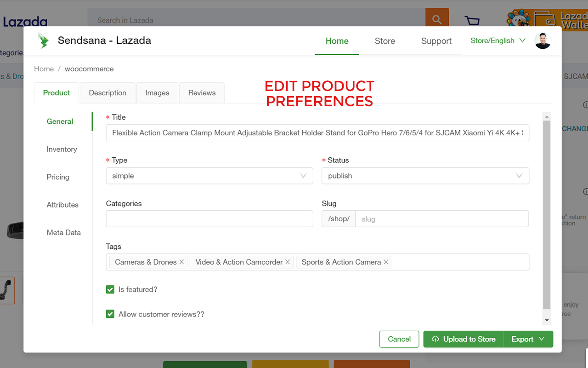The width and height of the screenshot is (588, 368).
Task: Remove the Video & Action Camcorder tag
Action: 288,262
